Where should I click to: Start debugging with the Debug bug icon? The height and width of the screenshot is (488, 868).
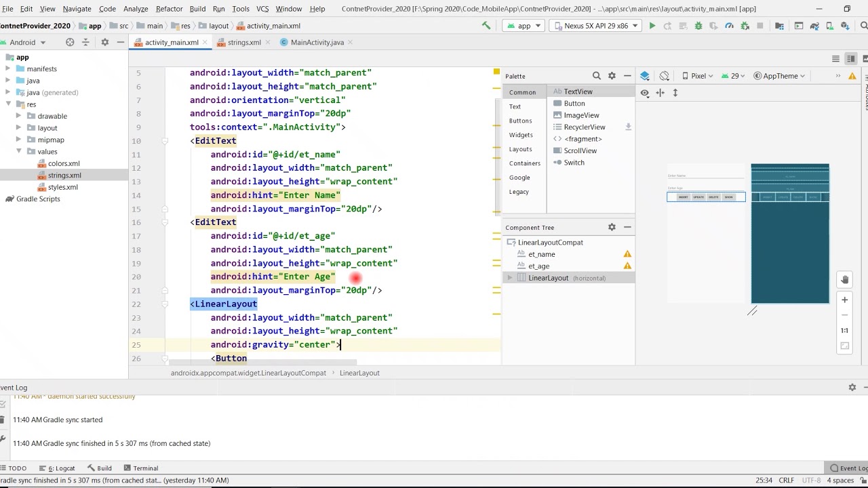(698, 26)
